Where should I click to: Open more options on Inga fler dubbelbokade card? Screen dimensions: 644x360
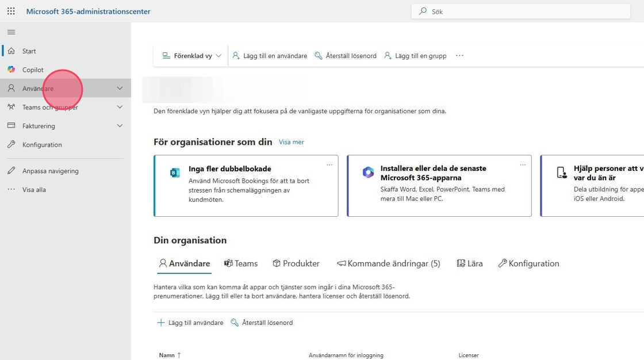tap(329, 165)
